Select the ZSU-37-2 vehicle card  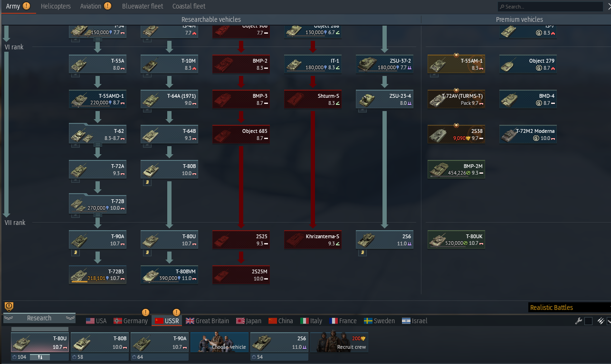point(385,64)
